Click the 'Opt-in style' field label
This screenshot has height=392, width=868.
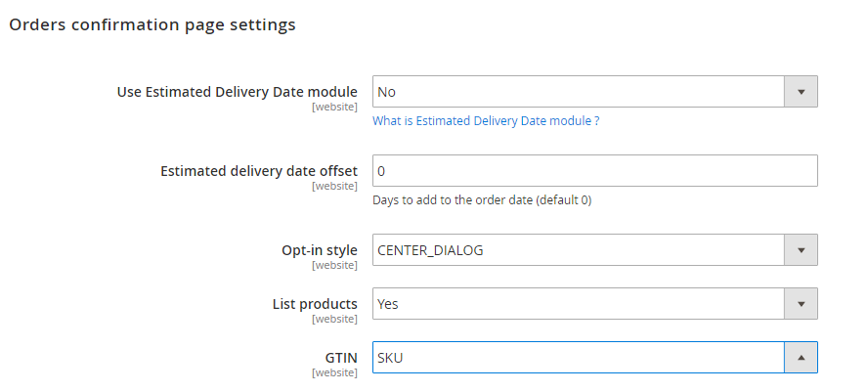click(319, 250)
